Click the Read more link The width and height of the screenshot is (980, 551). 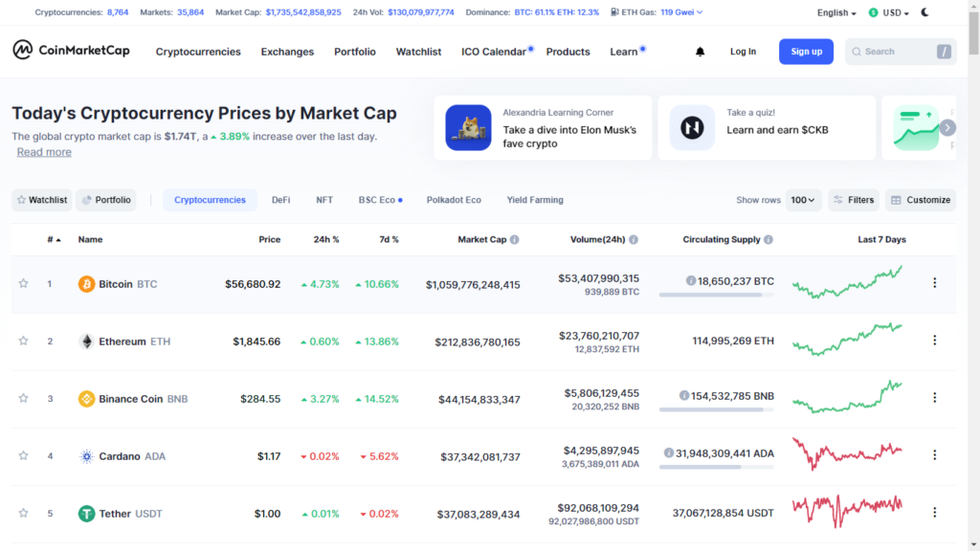(44, 152)
